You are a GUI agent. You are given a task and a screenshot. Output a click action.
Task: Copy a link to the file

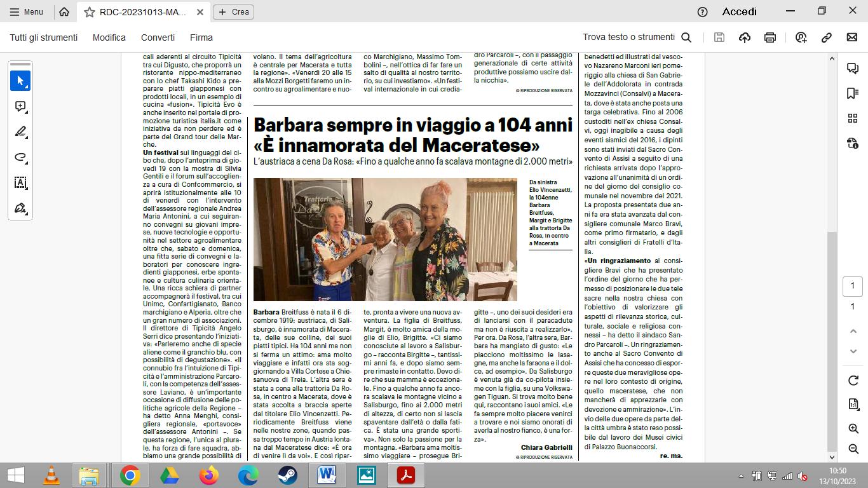point(827,37)
